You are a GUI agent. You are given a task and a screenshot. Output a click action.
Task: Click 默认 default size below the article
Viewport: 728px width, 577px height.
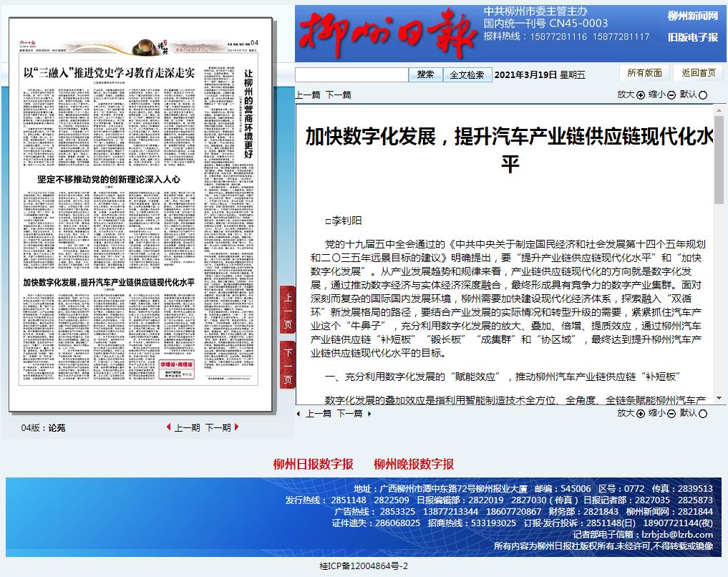[x=693, y=413]
